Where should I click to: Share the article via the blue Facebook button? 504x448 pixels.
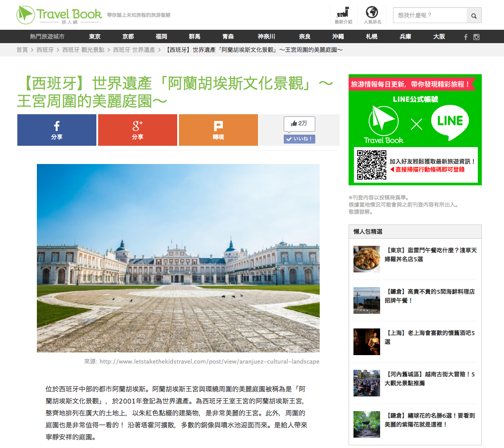[x=56, y=130]
